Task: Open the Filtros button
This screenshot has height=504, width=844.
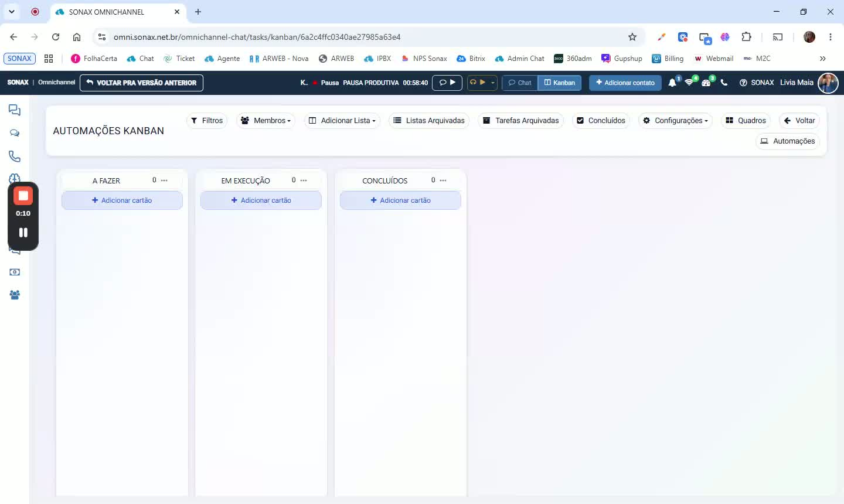Action: tap(207, 121)
